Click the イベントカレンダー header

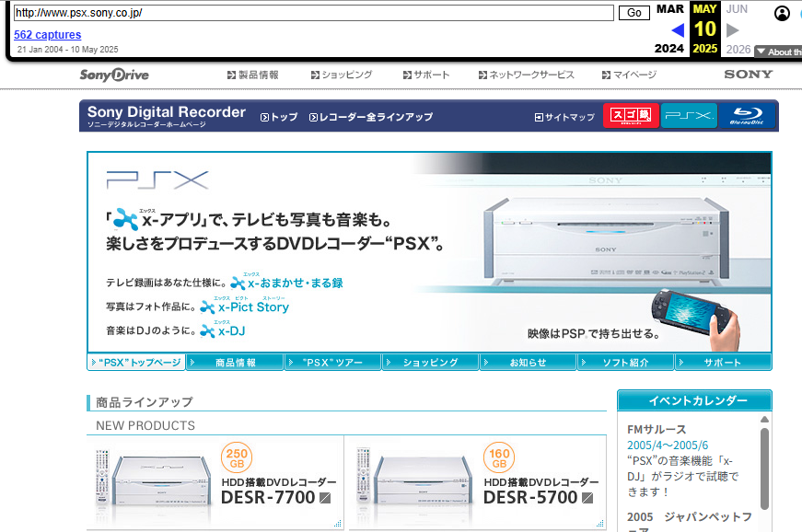click(694, 400)
